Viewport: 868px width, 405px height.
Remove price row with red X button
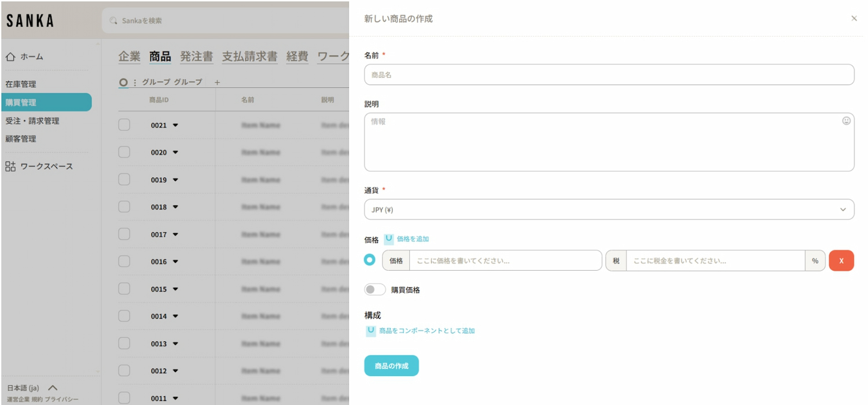point(841,261)
